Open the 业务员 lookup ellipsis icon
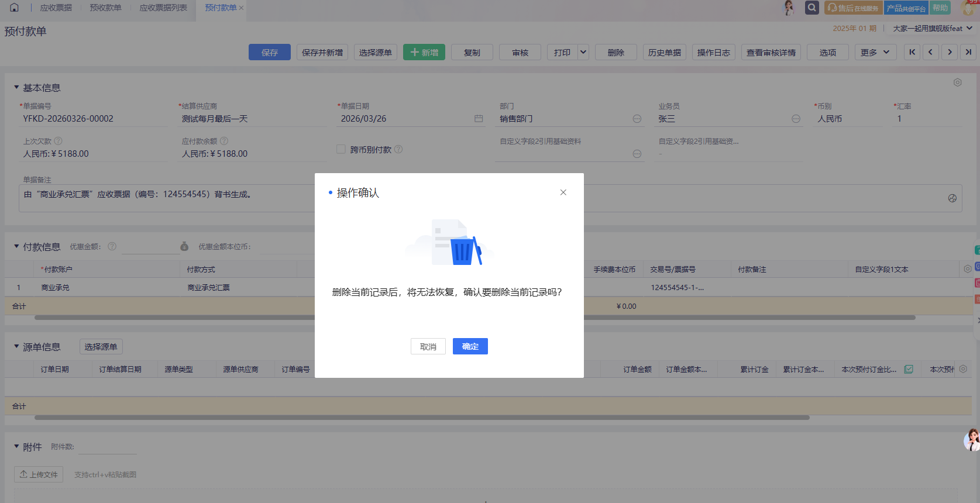This screenshot has height=503, width=980. [796, 119]
